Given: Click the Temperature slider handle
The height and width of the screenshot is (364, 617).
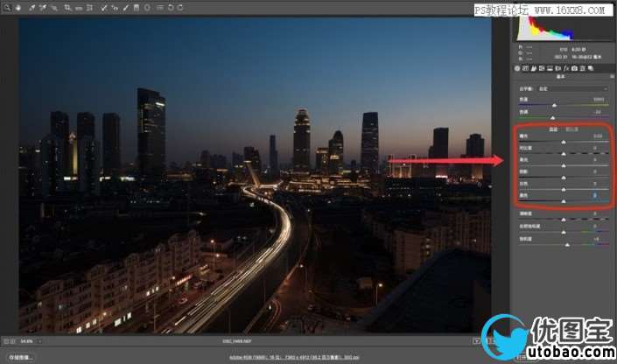Looking at the screenshot, I should coord(552,105).
